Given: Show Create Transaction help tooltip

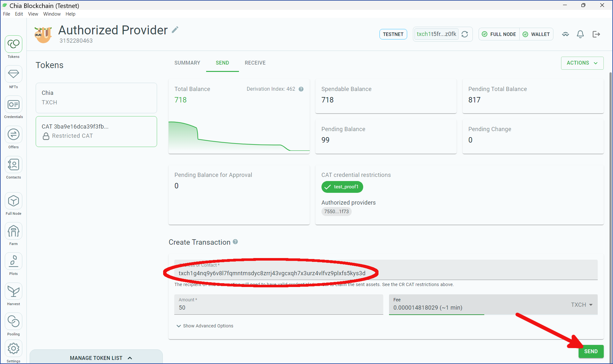Looking at the screenshot, I should [x=235, y=242].
